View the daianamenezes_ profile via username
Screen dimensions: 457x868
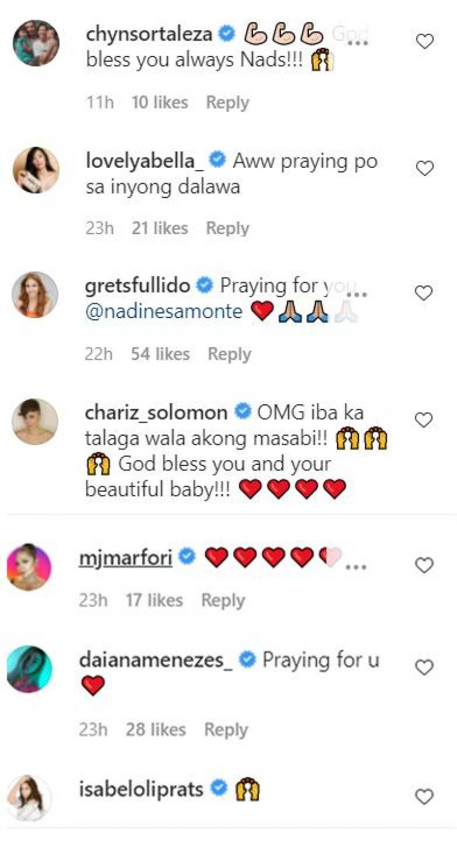pyautogui.click(x=159, y=660)
